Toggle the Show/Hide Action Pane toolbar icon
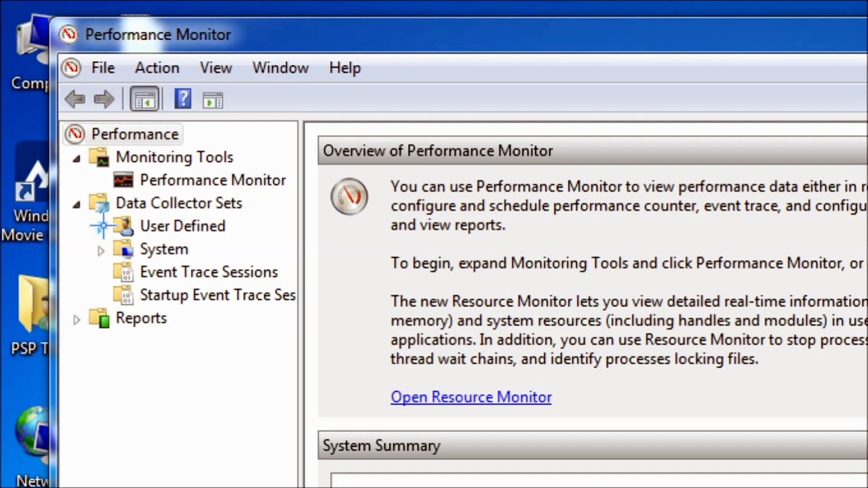This screenshot has width=868, height=488. [212, 100]
